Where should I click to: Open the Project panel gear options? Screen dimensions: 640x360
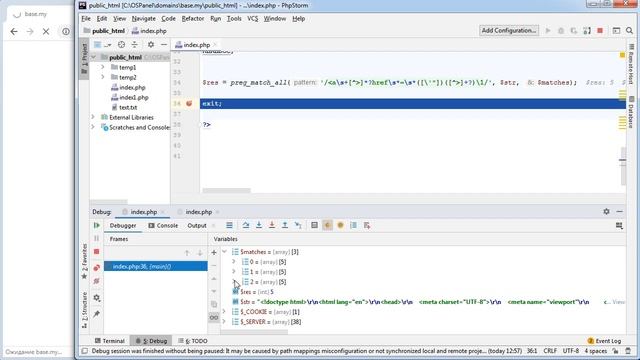[151, 44]
